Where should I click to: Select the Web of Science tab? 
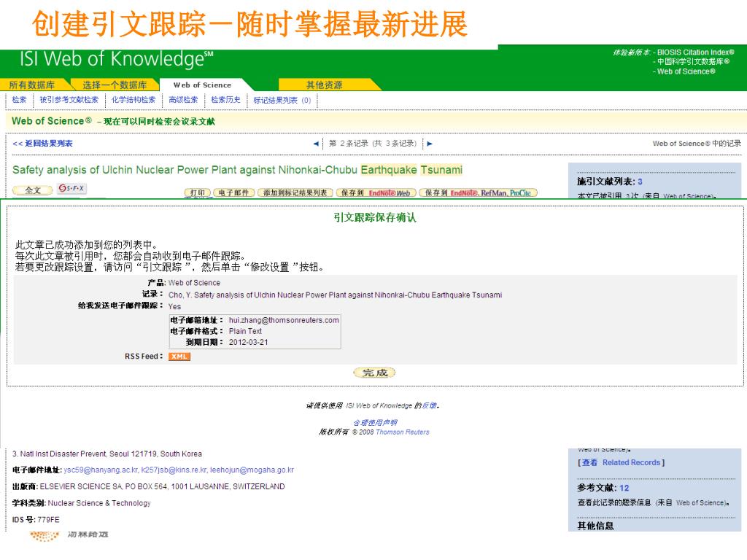pos(203,85)
